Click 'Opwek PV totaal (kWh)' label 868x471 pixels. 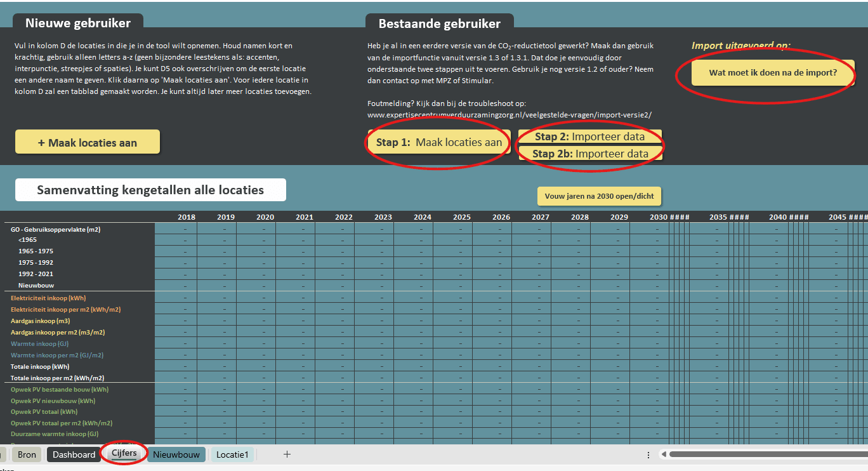[44, 412]
